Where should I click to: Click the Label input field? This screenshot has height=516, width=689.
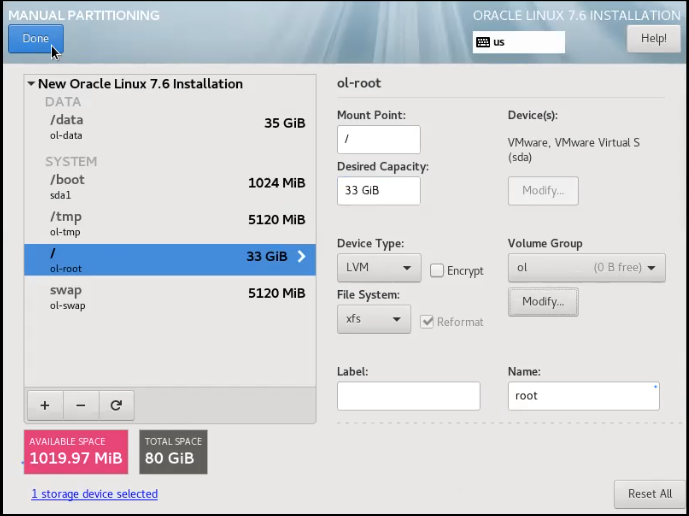(409, 396)
